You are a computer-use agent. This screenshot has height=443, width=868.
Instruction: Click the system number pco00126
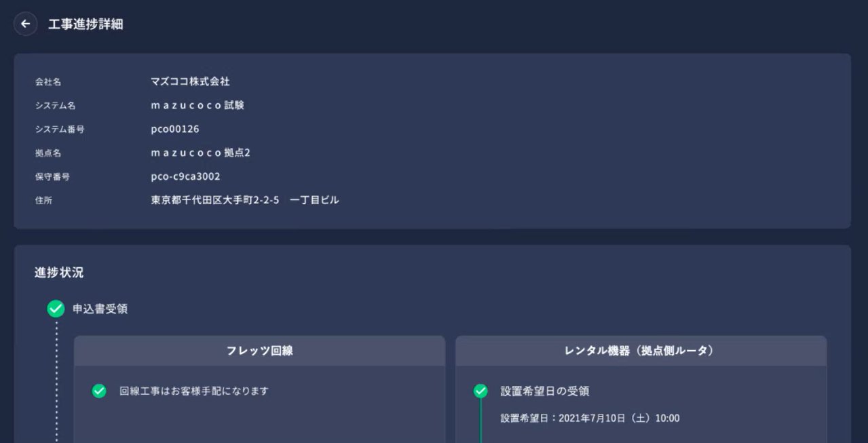coord(174,129)
